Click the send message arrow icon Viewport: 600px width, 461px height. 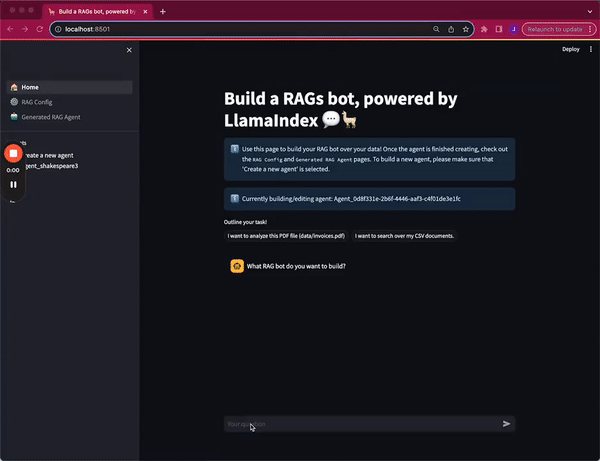click(x=506, y=424)
